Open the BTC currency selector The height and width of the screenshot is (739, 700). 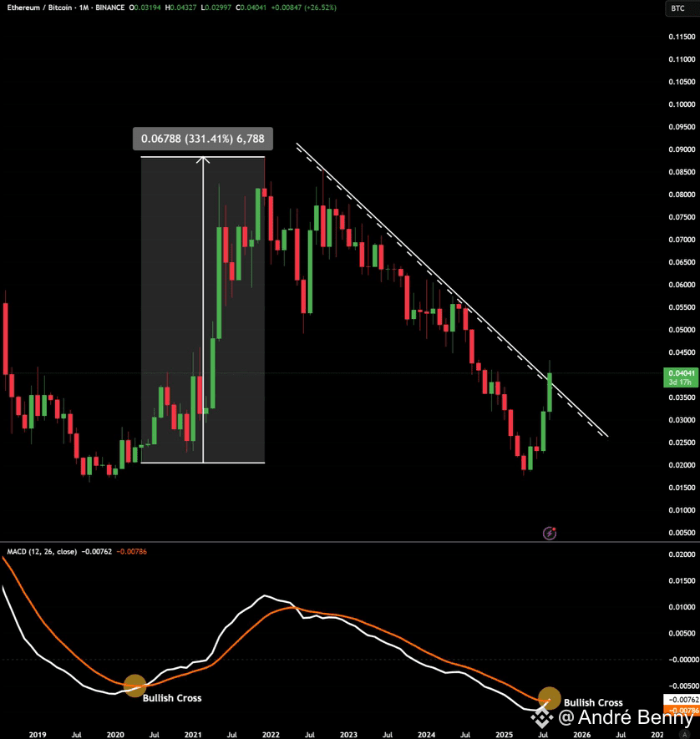pos(681,8)
